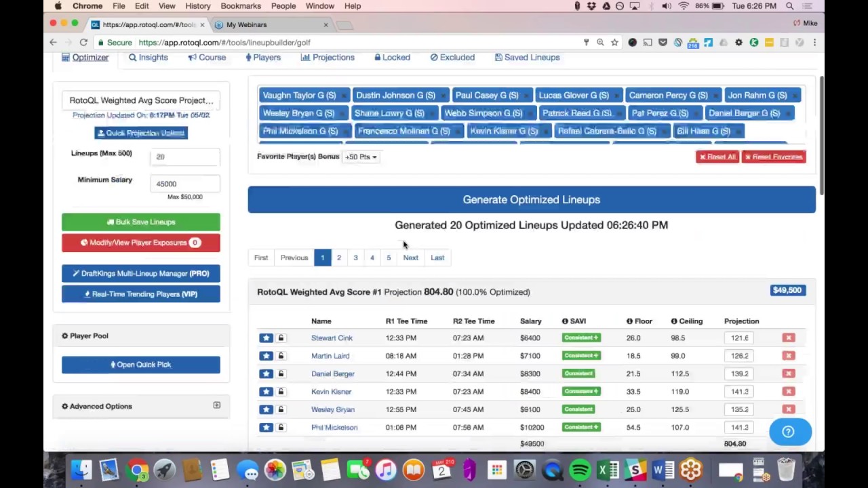Lock Phil Mickelson row padlock
The width and height of the screenshot is (868, 488).
coord(281,427)
